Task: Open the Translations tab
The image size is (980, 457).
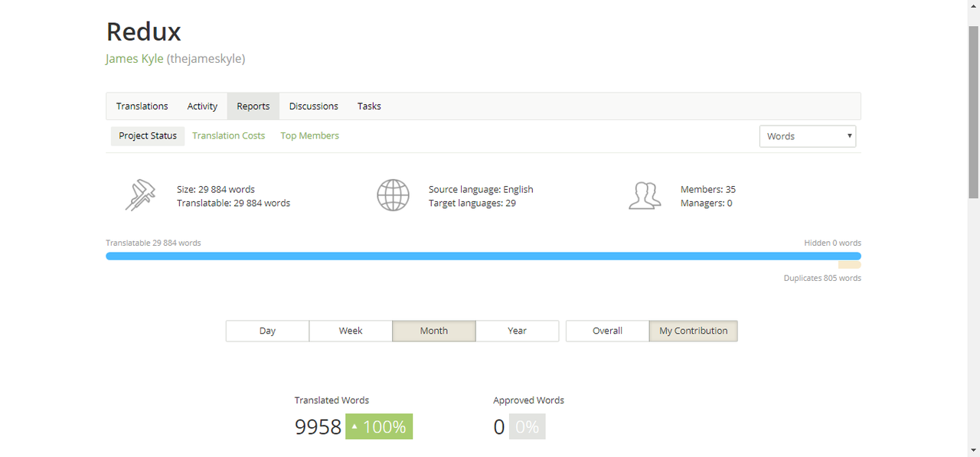Action: click(142, 106)
